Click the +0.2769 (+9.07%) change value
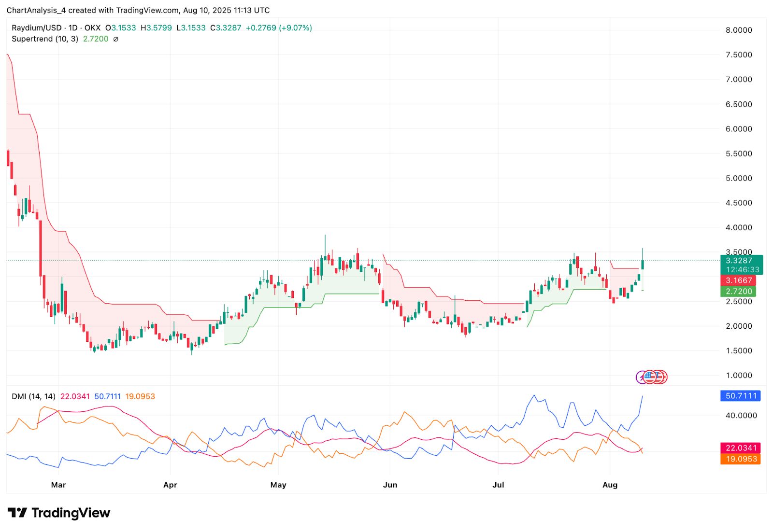The image size is (773, 532). [x=279, y=28]
